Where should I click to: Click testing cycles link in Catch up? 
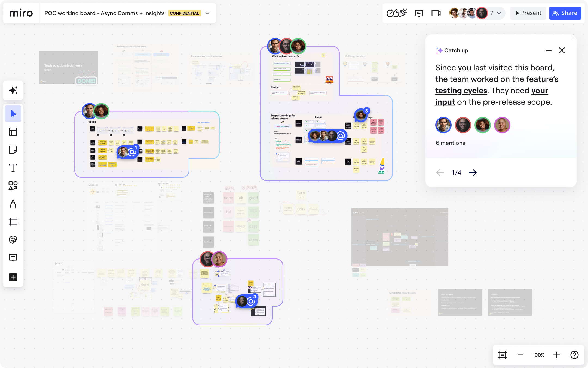(461, 90)
